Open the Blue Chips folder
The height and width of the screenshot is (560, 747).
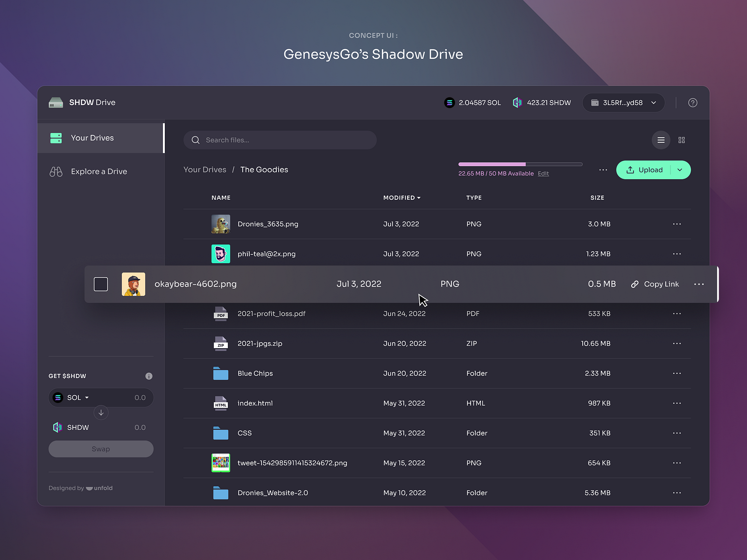click(x=254, y=373)
